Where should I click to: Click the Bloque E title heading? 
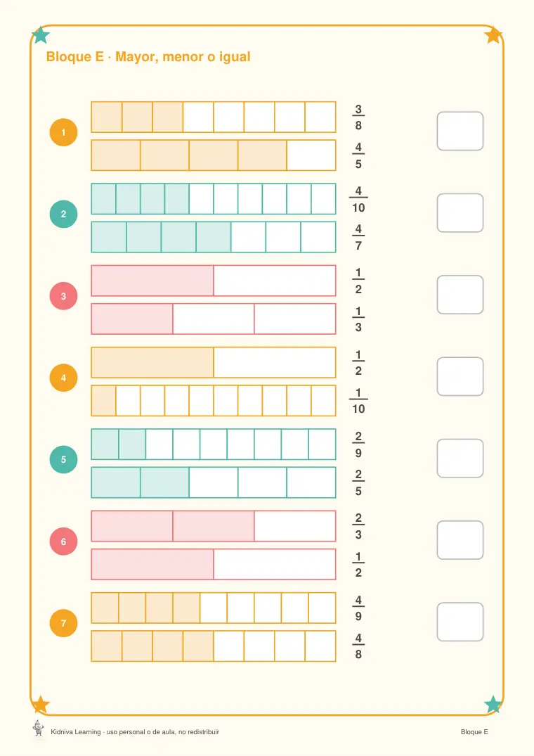click(x=148, y=57)
